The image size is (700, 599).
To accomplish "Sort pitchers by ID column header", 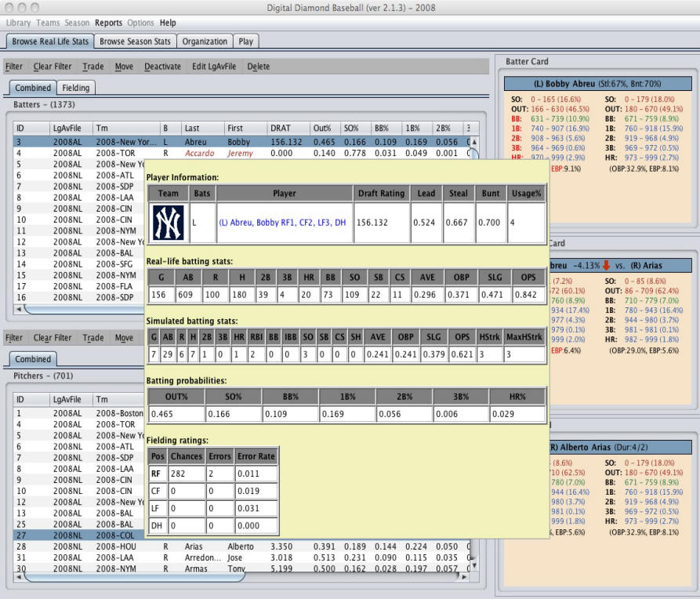I will 31,399.
